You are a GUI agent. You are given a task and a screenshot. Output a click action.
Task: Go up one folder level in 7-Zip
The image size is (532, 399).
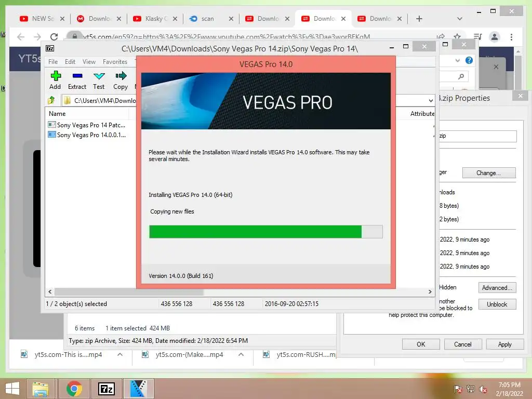pyautogui.click(x=51, y=100)
